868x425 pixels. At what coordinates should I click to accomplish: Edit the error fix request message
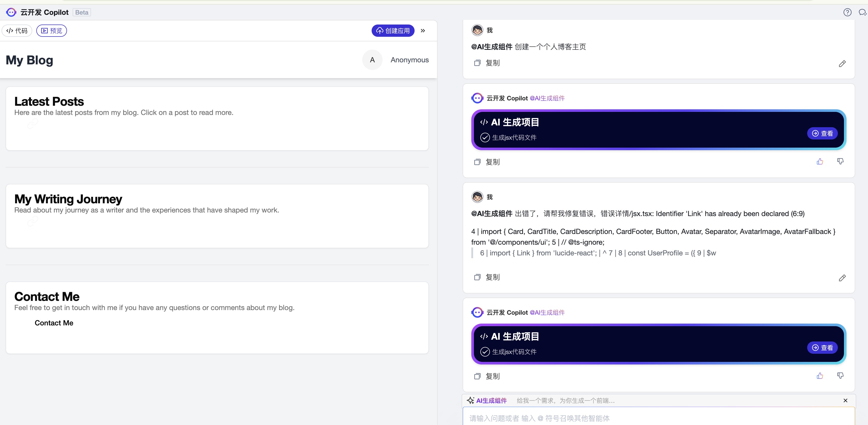click(842, 278)
